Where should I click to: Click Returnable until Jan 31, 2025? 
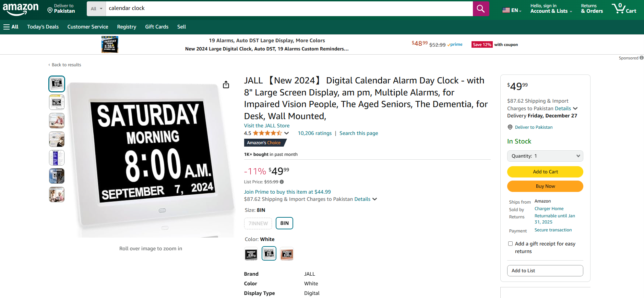click(555, 219)
